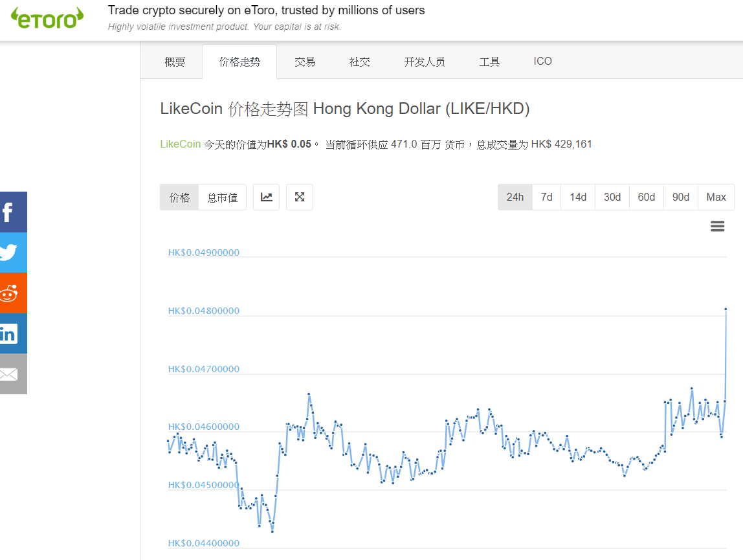Click the highly volatile investment disclaimer text

click(224, 27)
